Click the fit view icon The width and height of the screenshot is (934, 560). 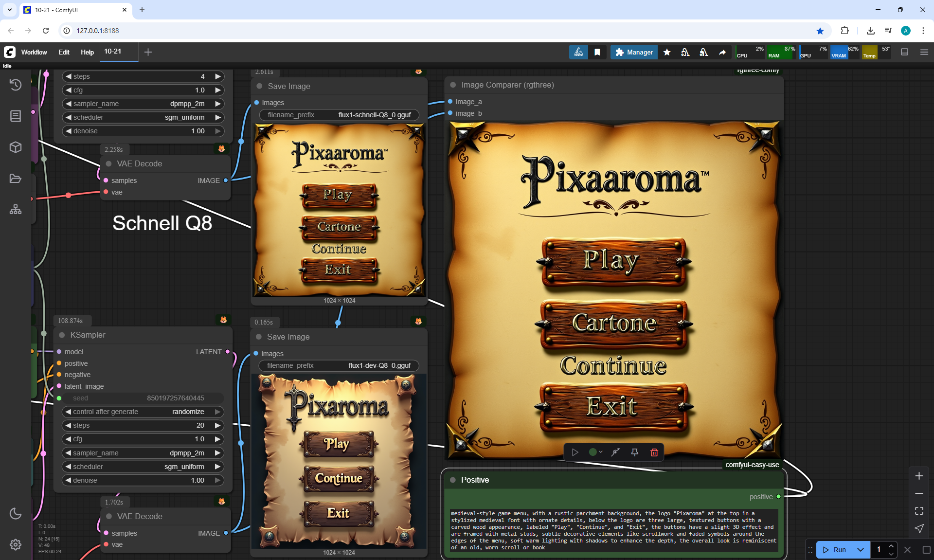point(919,511)
